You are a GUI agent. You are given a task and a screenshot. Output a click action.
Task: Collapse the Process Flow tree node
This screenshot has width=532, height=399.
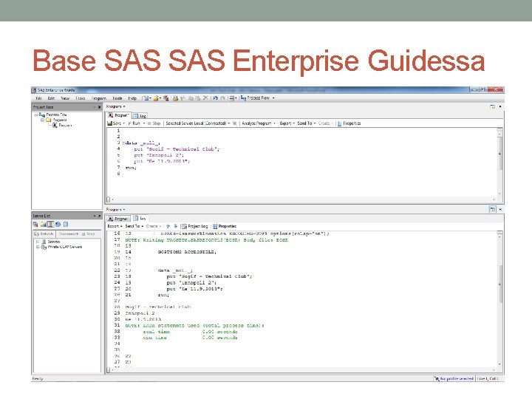coord(36,115)
